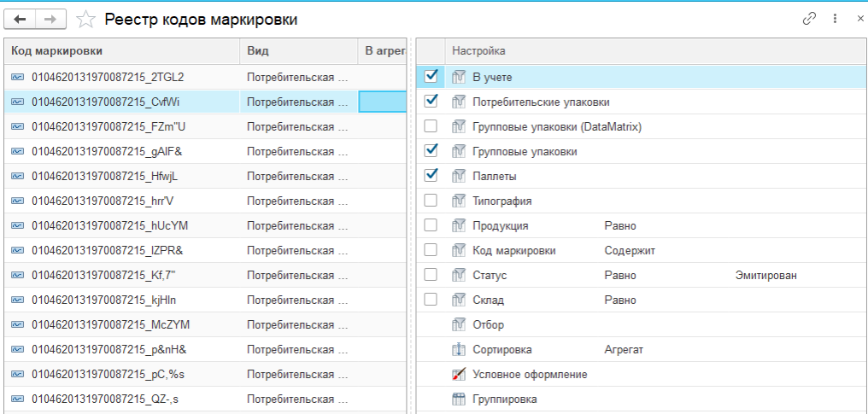The image size is (868, 414).
Task: Enable the Статус filter checkbox
Action: coord(431,276)
